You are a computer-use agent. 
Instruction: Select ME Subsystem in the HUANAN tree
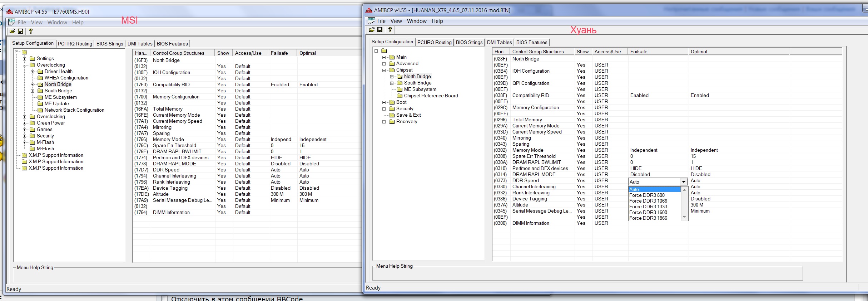(420, 89)
